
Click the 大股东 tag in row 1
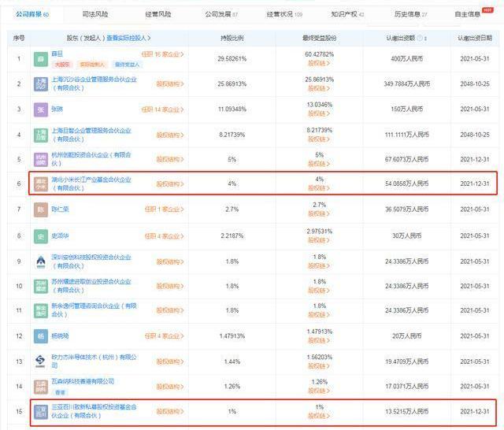click(x=62, y=65)
